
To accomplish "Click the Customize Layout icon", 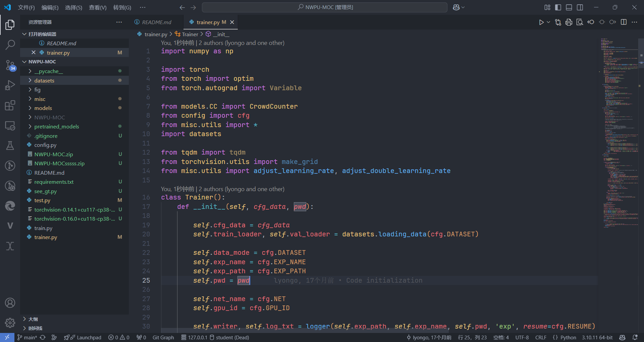I will [547, 7].
